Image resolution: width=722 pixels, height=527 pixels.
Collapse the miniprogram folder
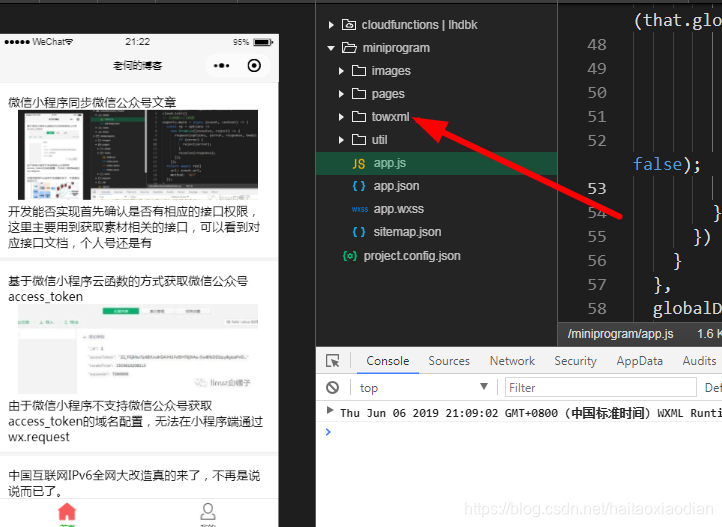click(331, 48)
